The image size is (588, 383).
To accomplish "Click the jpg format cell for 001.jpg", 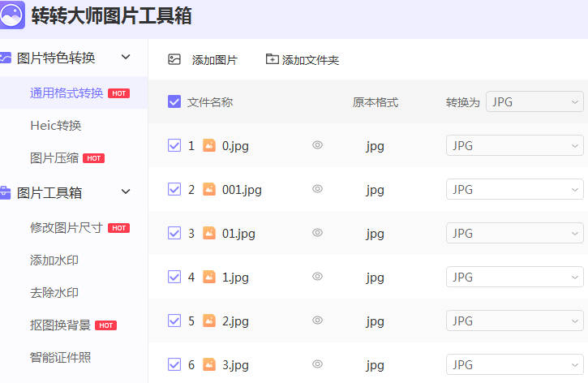I will [375, 190].
